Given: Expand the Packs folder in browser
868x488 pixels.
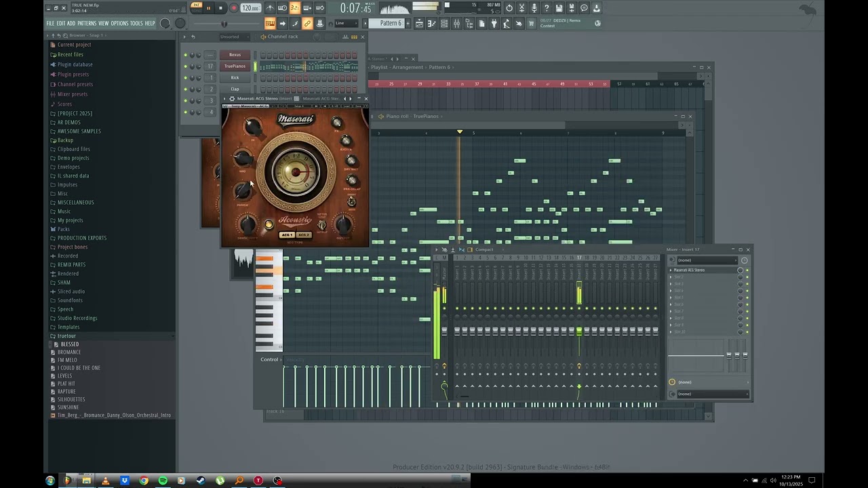Looking at the screenshot, I should [60, 229].
